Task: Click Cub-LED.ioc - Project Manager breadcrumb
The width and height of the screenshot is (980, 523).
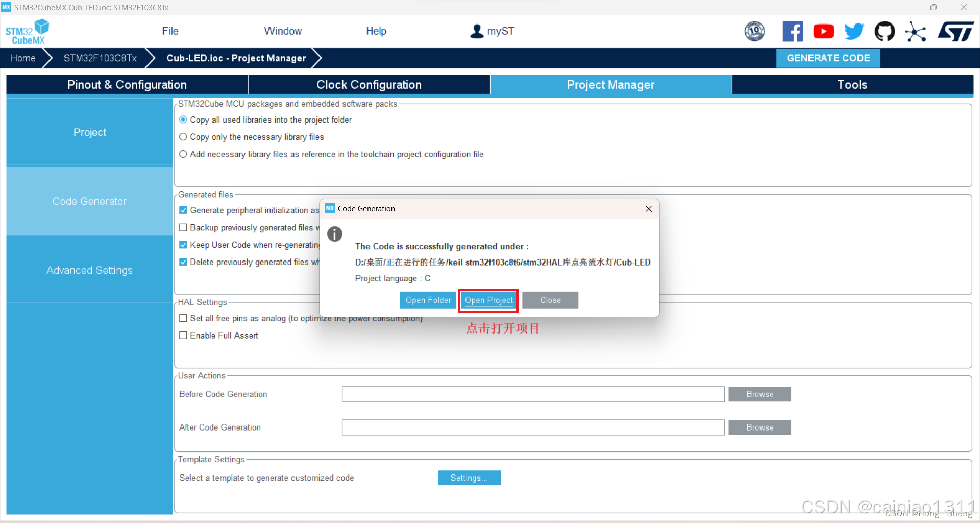Action: (x=236, y=58)
